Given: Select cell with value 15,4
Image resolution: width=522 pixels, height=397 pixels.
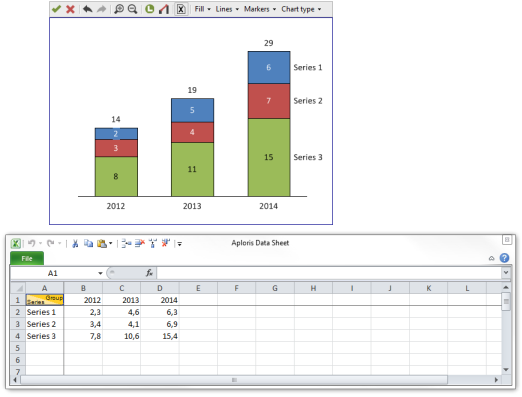Looking at the screenshot, I should point(160,336).
